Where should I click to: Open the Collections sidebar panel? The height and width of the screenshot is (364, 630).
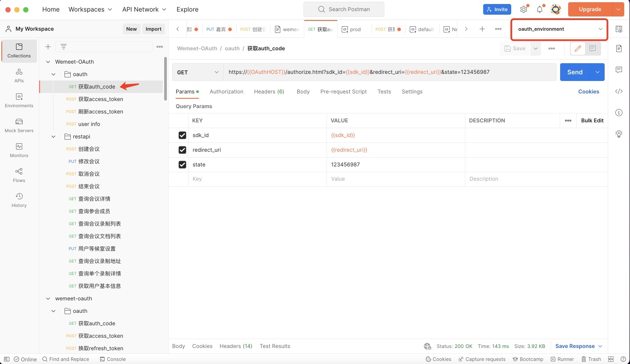(19, 51)
